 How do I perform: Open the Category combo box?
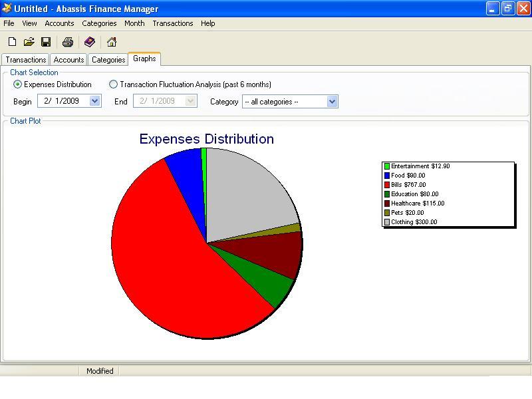331,101
